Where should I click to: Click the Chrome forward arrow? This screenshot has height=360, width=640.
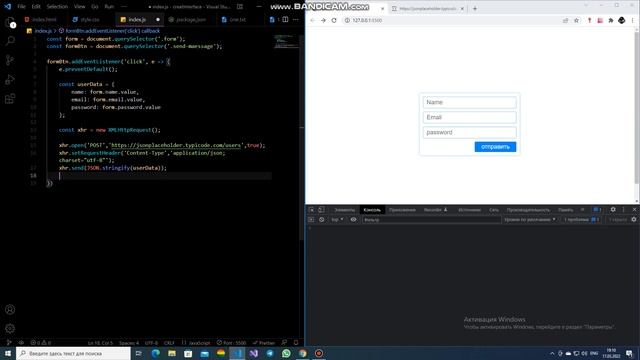323,20
